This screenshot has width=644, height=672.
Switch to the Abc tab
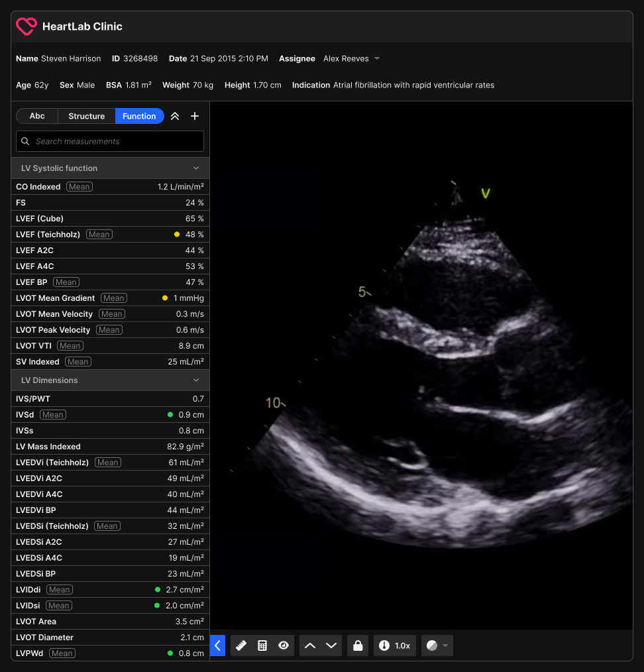click(x=37, y=116)
